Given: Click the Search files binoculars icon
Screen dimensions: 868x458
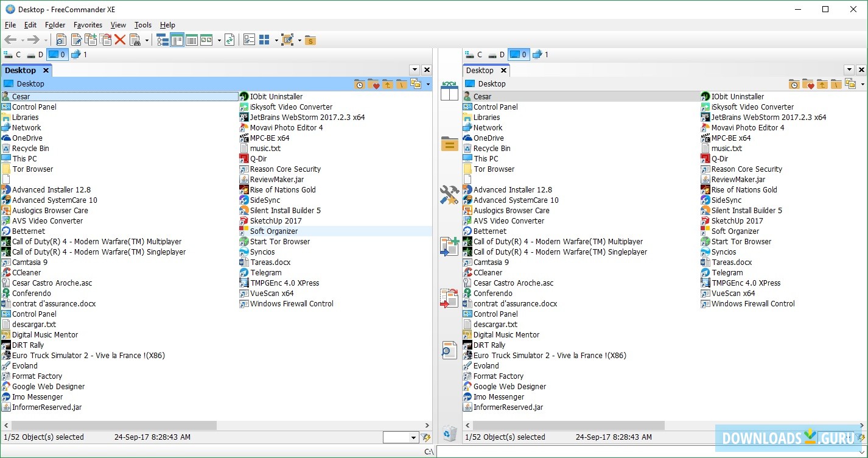Looking at the screenshot, I should click(135, 40).
